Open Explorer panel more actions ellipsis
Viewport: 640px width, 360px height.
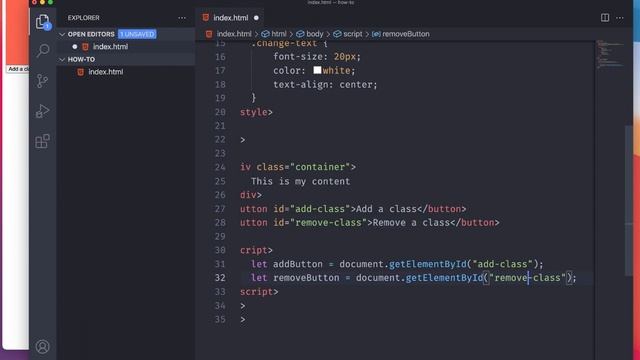[182, 18]
